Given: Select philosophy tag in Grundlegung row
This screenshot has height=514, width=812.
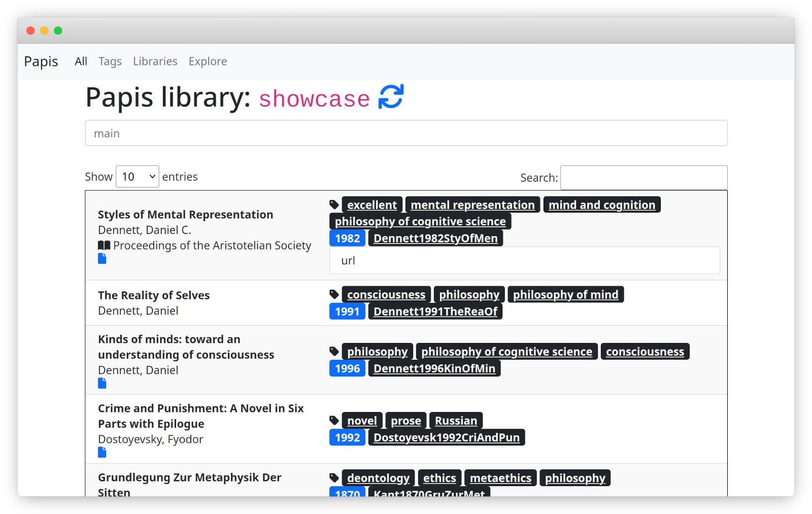Looking at the screenshot, I should pos(575,477).
